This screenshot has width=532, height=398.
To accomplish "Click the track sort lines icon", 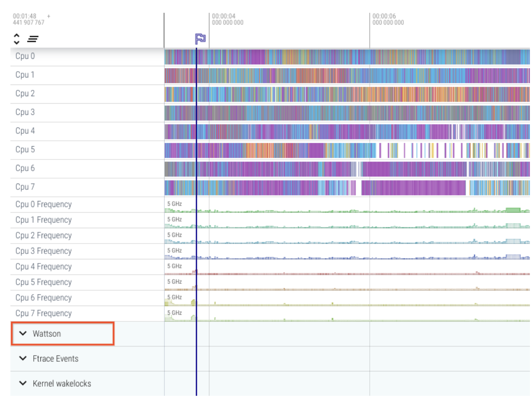I will pyautogui.click(x=33, y=39).
